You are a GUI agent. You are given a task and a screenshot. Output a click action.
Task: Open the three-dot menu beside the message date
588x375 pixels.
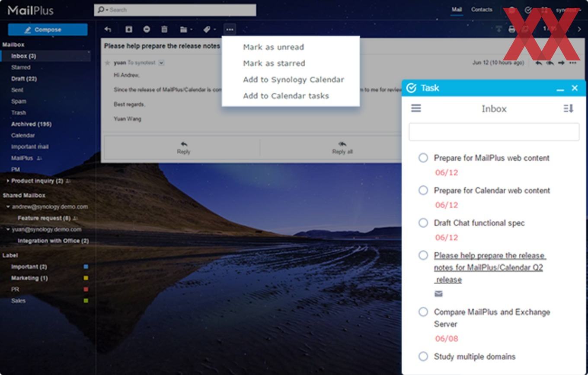point(573,63)
